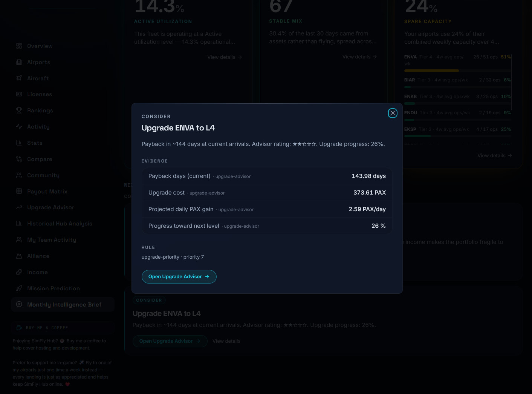Open Monthly Intelligence Brief

coord(63,305)
